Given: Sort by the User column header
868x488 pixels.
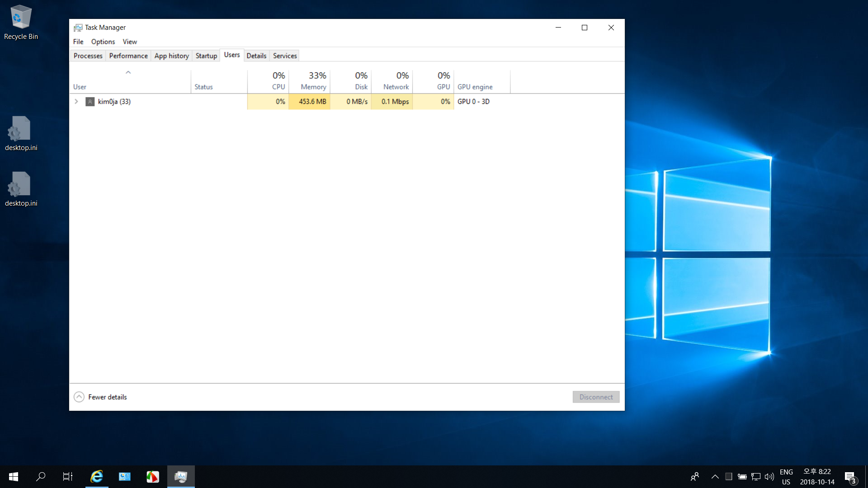Looking at the screenshot, I should tap(130, 81).
